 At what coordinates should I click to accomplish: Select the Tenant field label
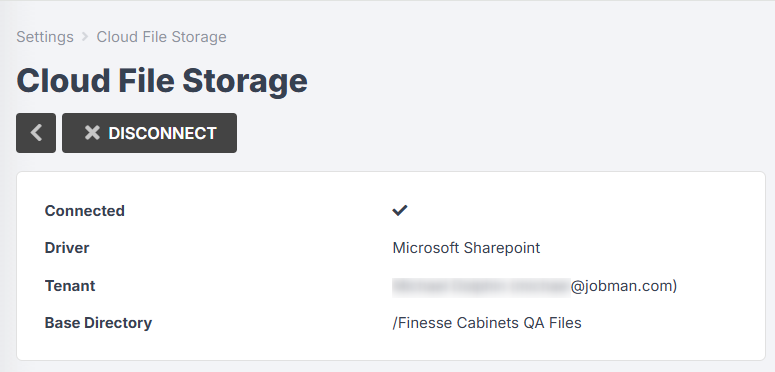(70, 286)
